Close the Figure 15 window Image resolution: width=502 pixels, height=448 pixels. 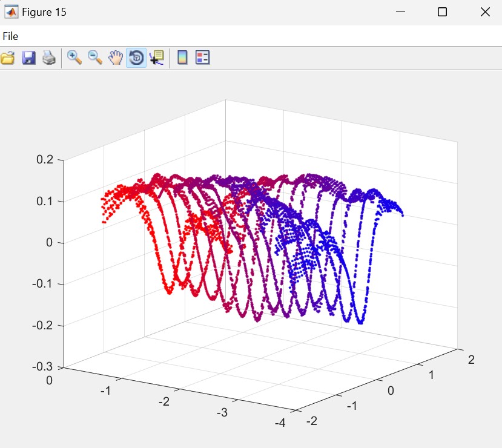(484, 12)
